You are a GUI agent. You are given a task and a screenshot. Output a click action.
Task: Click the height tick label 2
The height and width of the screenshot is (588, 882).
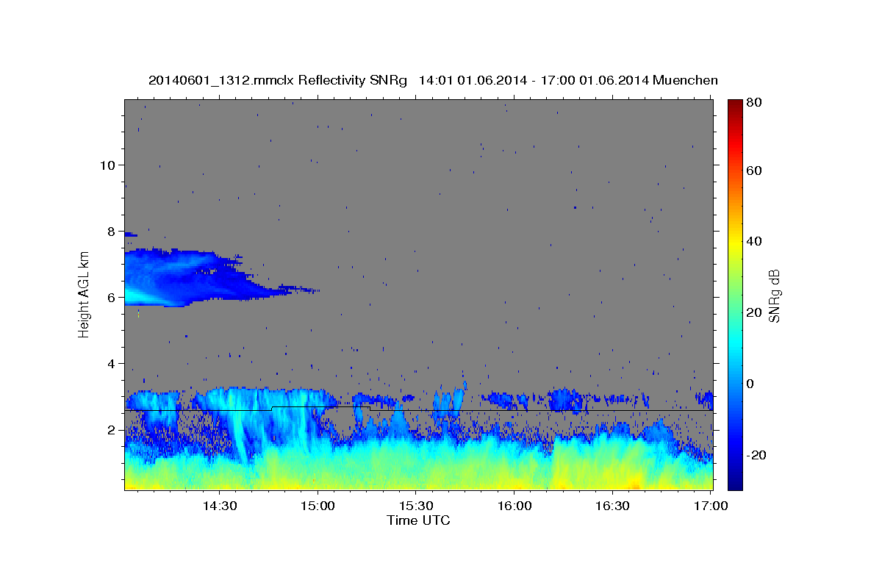point(110,430)
